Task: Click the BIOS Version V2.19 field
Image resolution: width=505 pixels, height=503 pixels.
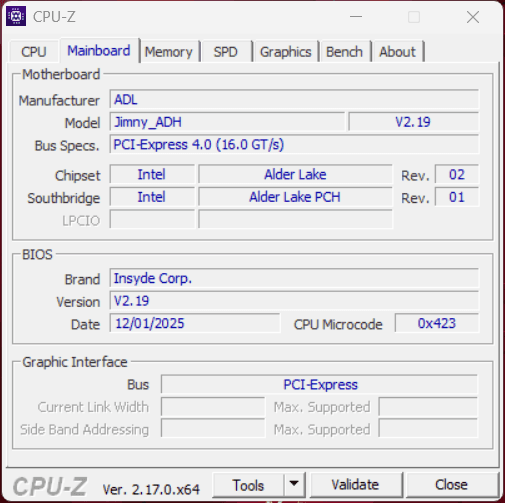Action: pos(294,301)
